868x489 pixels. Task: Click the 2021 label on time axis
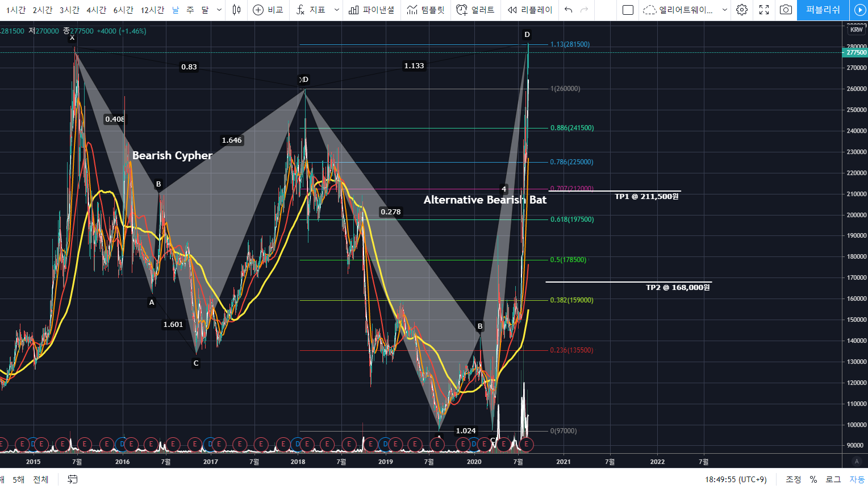pyautogui.click(x=564, y=462)
